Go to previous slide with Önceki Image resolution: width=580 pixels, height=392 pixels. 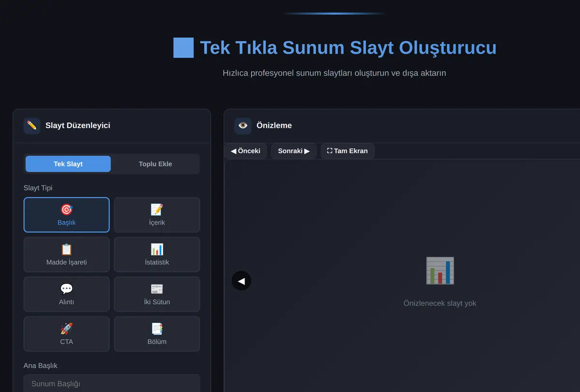coord(246,151)
